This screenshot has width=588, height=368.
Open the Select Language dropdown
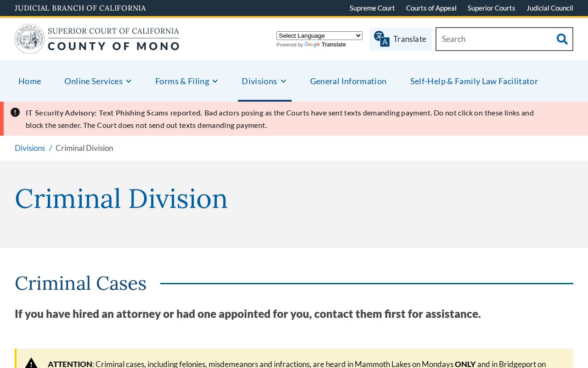tap(319, 35)
